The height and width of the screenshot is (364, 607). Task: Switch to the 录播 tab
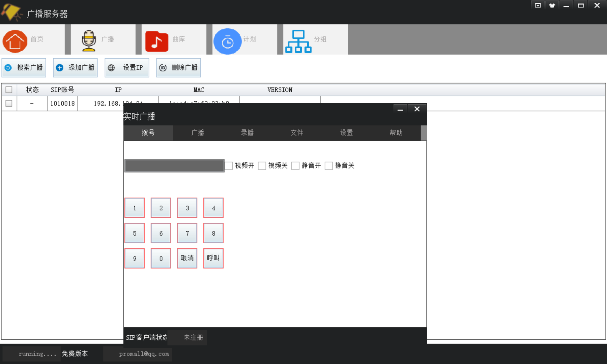coord(247,132)
